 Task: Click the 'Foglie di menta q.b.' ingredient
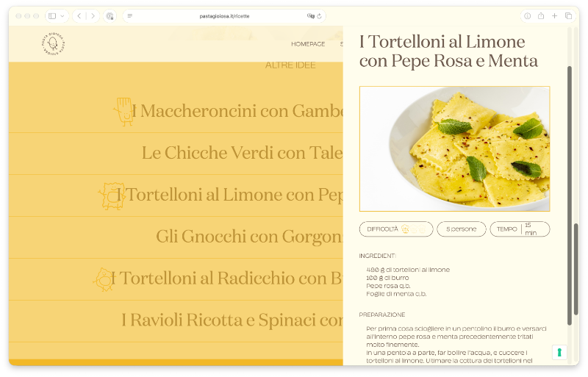(x=396, y=294)
